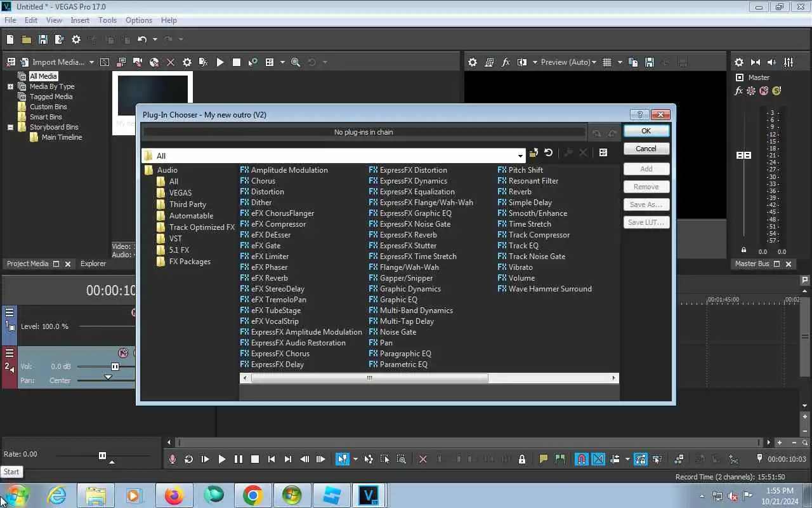This screenshot has height=508, width=812.
Task: Save the project with the floppy disk icon
Action: pos(43,39)
